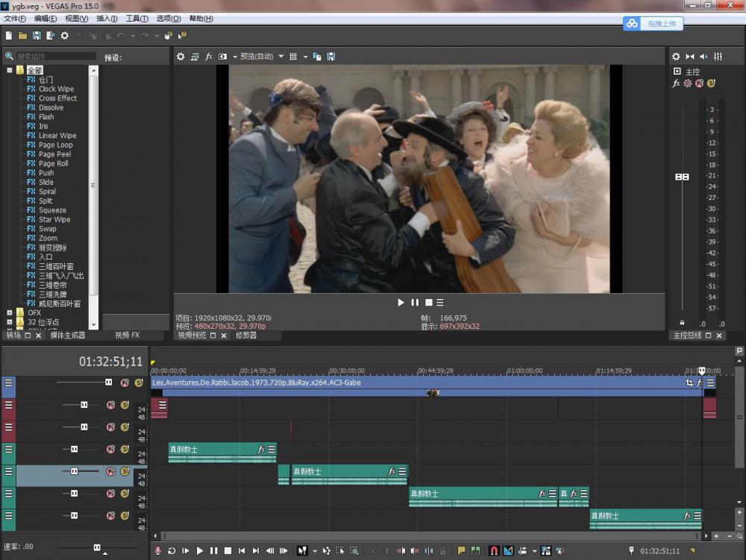Click the overlays grid icon in preview toolbar

click(293, 57)
